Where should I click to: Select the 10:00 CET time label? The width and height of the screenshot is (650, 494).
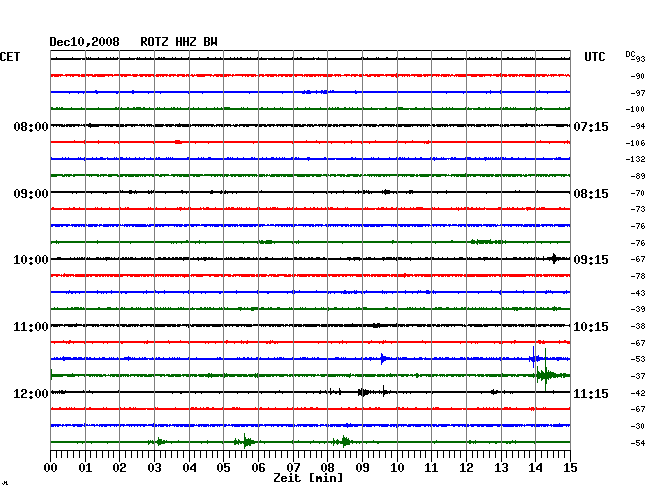[x=31, y=260]
